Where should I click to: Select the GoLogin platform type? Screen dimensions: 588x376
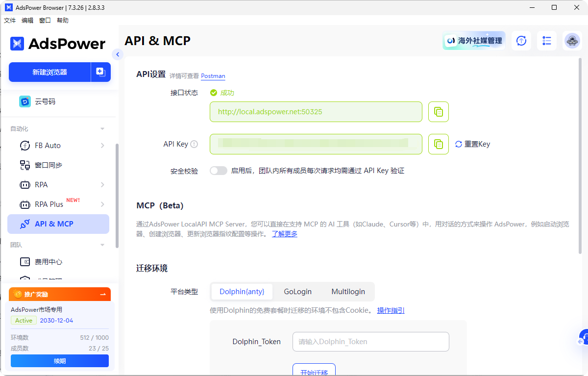point(297,292)
